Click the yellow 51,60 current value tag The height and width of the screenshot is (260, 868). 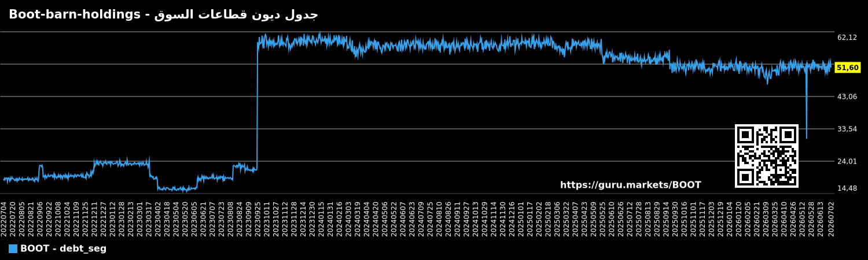[848, 68]
